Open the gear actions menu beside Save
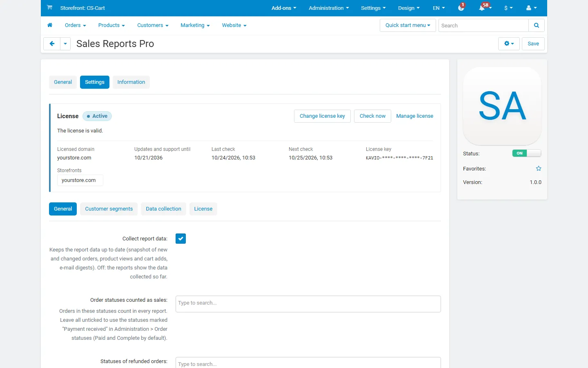The image size is (588, 368). [509, 44]
